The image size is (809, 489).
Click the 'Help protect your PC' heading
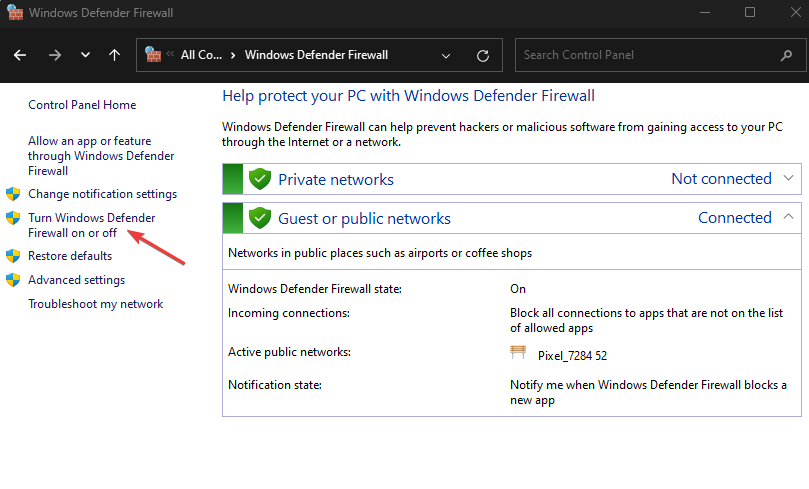tap(408, 96)
